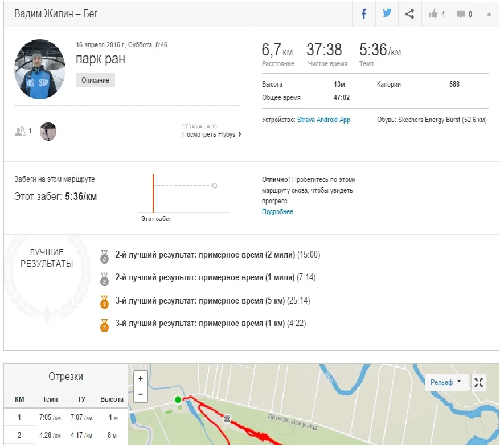
Task: Collapse the header with up arrow
Action: click(x=489, y=14)
